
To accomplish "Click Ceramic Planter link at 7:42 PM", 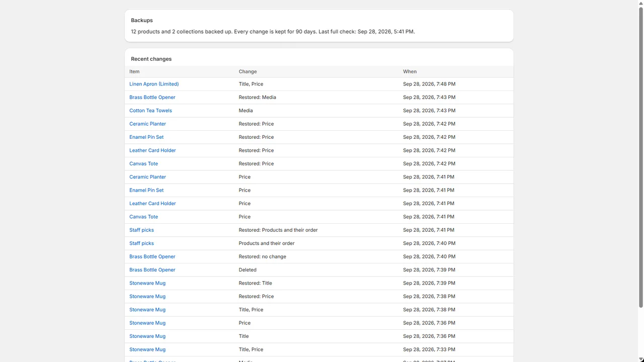I will coord(147,124).
